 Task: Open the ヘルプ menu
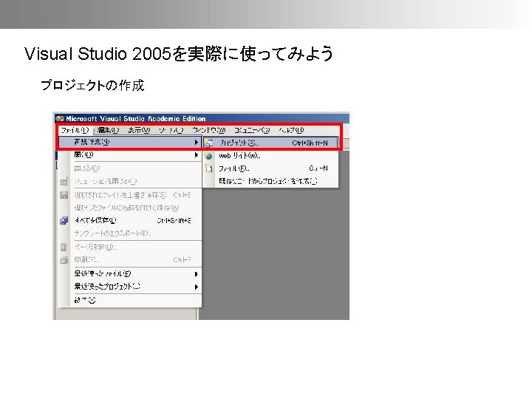click(291, 130)
